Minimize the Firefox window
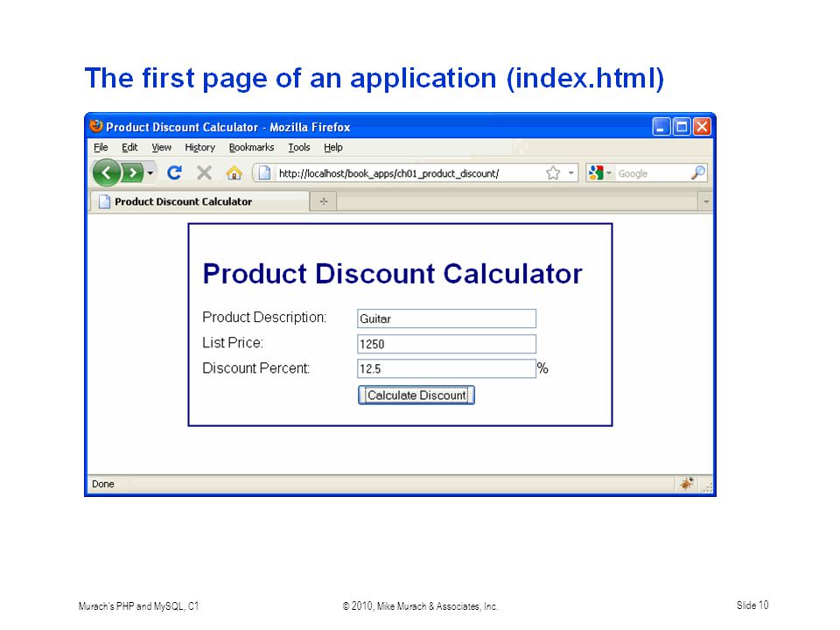 (661, 127)
